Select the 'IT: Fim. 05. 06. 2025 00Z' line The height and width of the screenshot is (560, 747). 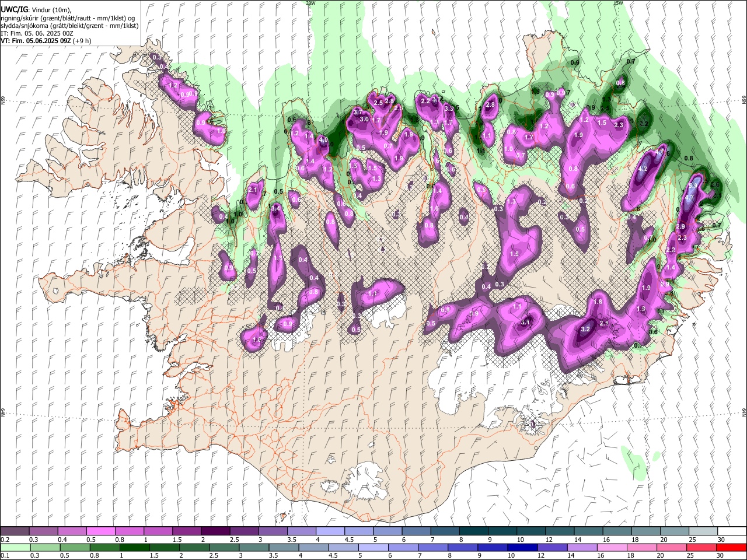point(37,33)
